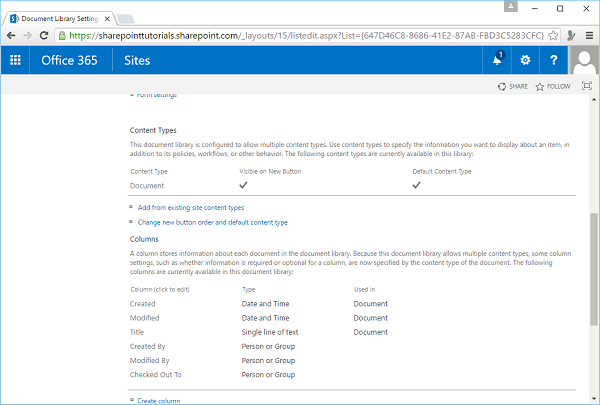600x405 pixels.
Task: Click the SHARE button
Action: coord(513,87)
